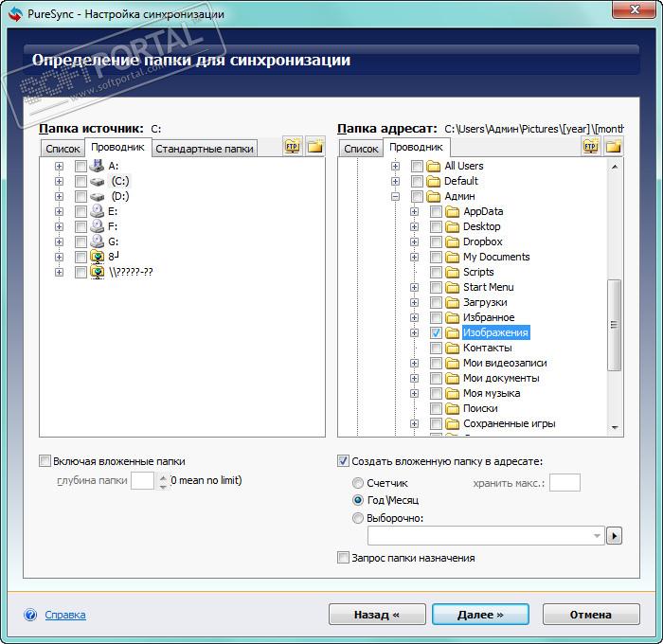Click the Отмена button
The width and height of the screenshot is (663, 644).
(591, 615)
